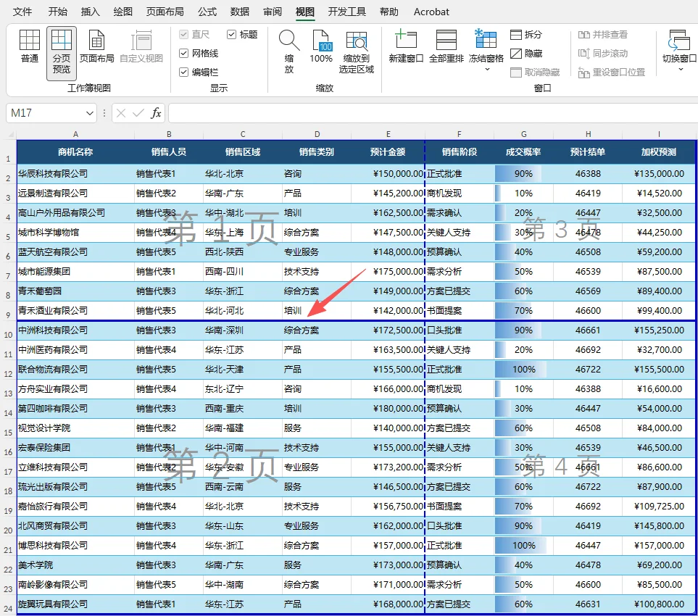Click 取消隐藏 unhide window
This screenshot has height=616, width=698.
[x=535, y=72]
